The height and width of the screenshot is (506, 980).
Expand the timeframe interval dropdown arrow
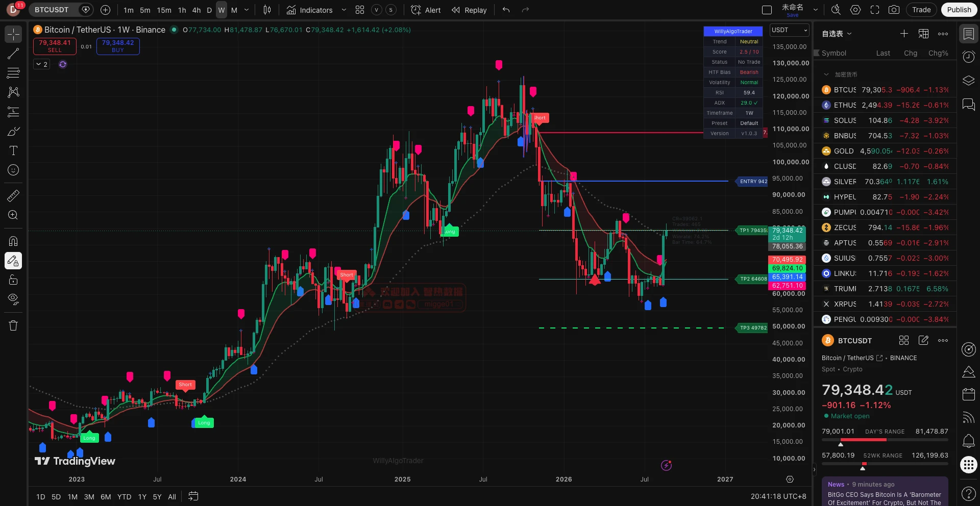pos(247,10)
